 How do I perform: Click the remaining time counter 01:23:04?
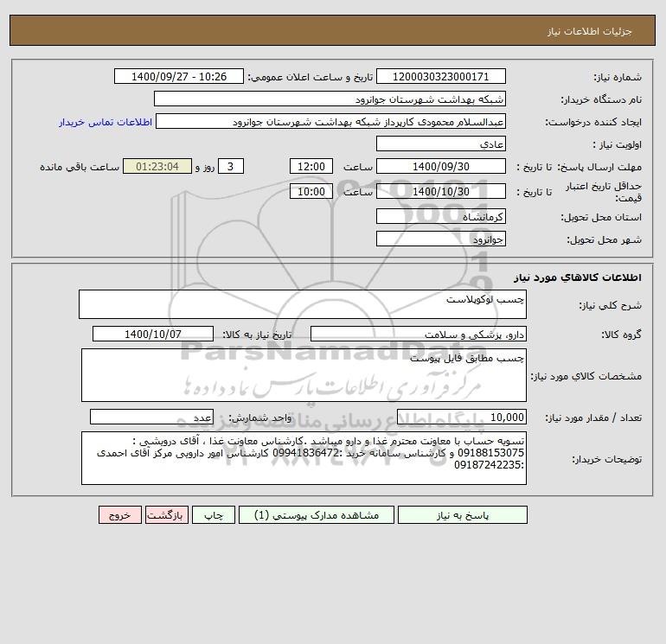(157, 167)
